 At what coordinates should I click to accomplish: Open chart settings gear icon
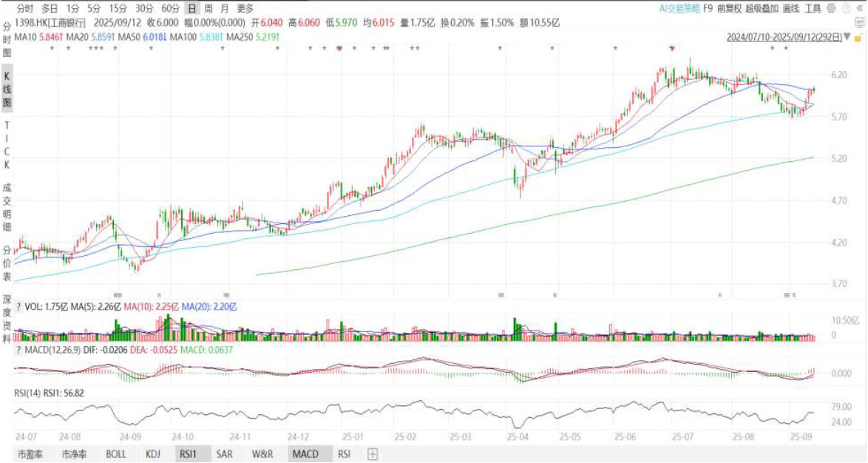[832, 8]
